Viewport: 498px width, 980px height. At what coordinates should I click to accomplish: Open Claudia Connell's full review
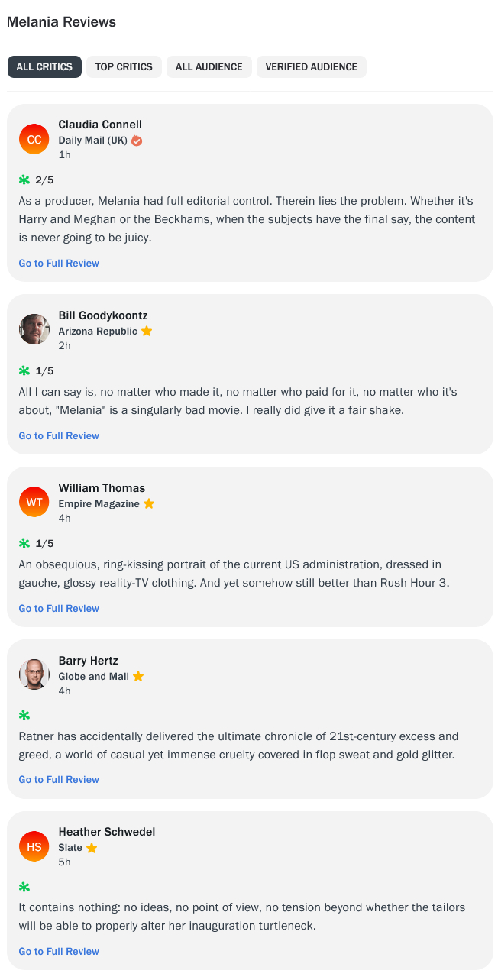[59, 264]
